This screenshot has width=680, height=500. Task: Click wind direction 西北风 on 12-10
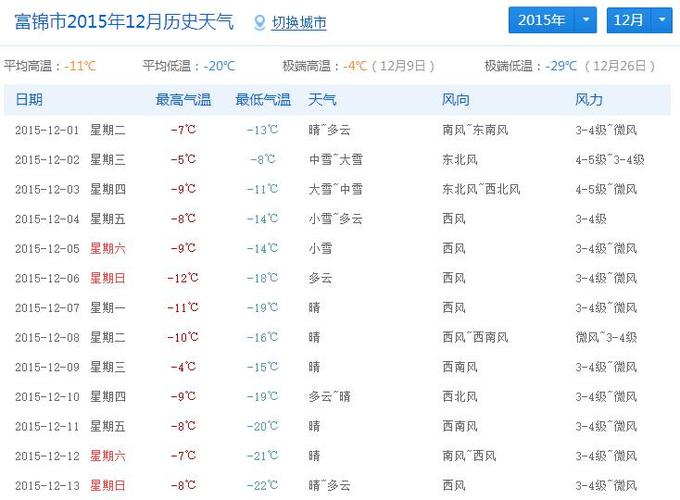point(460,396)
